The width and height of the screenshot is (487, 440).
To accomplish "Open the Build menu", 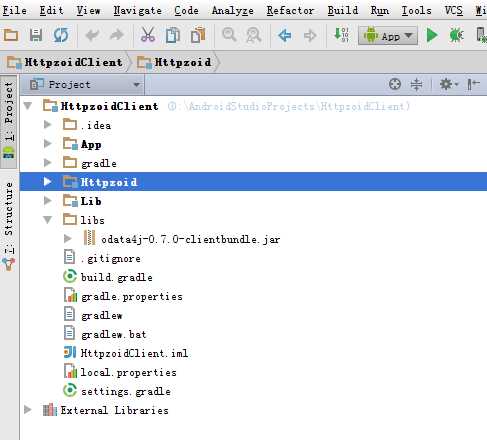I will pos(343,10).
